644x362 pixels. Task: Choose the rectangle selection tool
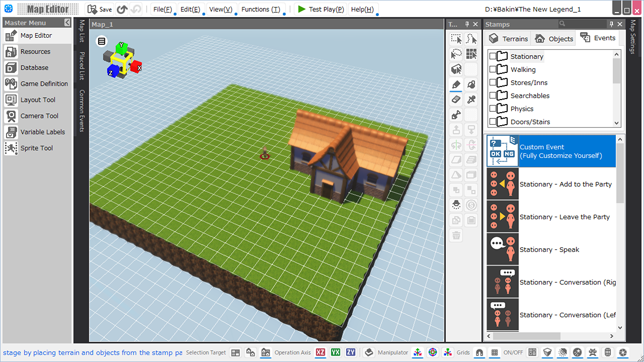click(x=456, y=39)
